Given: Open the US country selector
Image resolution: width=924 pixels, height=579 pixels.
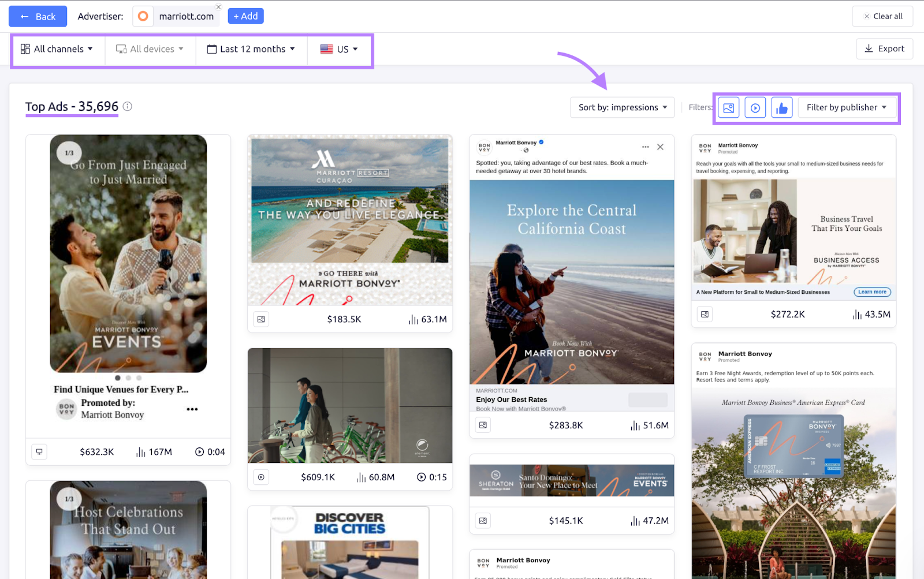Looking at the screenshot, I should click(x=339, y=49).
